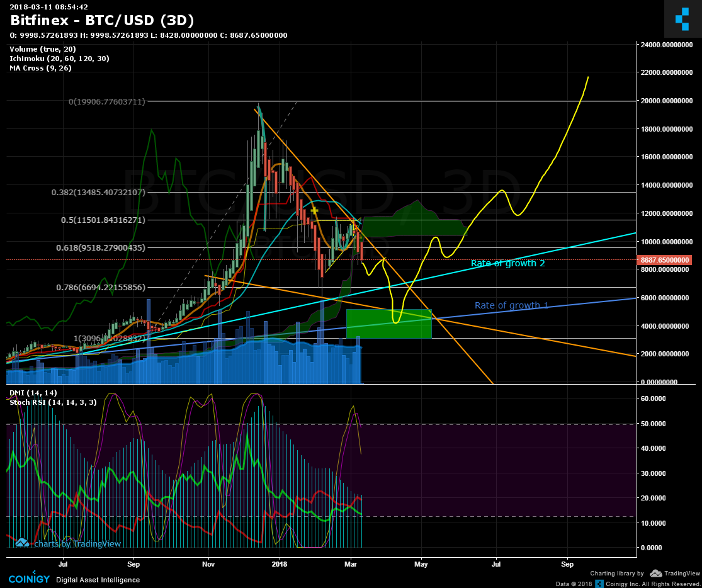Click the OHLC values line under the title
This screenshot has height=588, width=702.
click(x=149, y=35)
